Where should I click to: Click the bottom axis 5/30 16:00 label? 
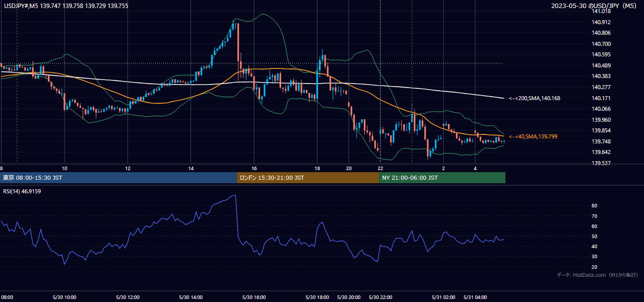point(254,297)
